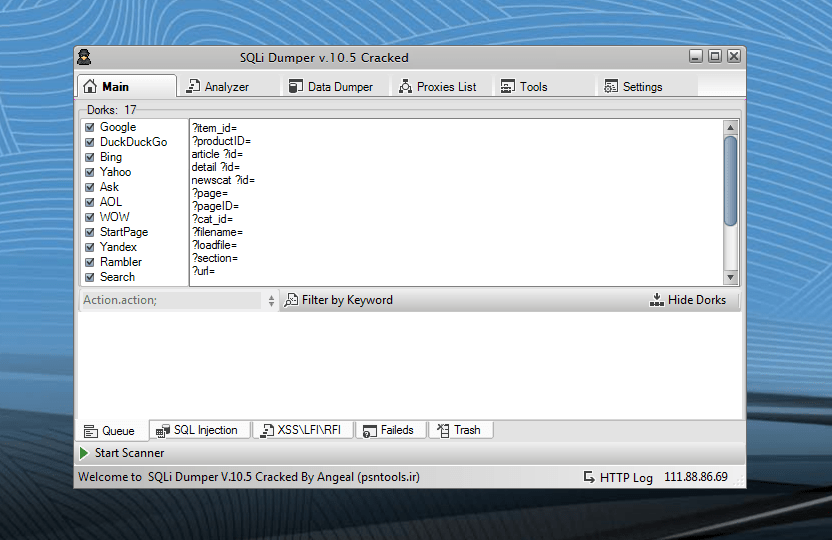Toggle the Search checkbox
Screen dimensions: 832x540
90,277
